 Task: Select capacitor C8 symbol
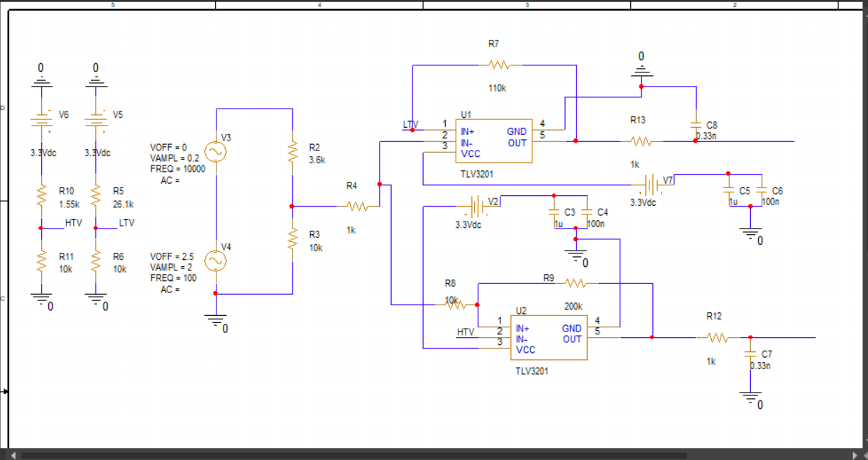click(696, 124)
